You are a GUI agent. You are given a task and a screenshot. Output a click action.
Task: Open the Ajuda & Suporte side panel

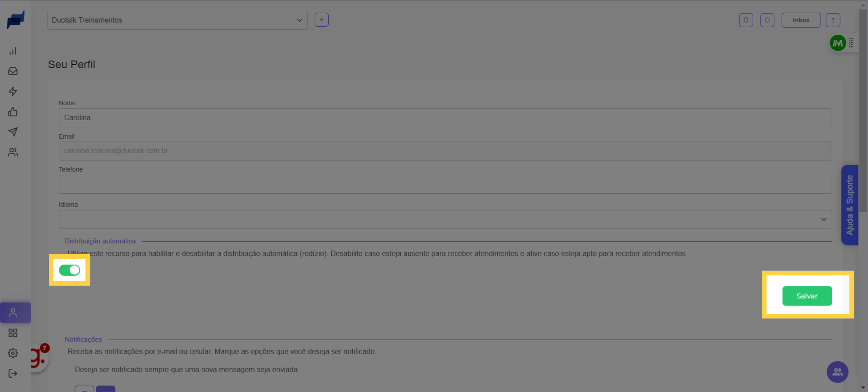coord(849,205)
